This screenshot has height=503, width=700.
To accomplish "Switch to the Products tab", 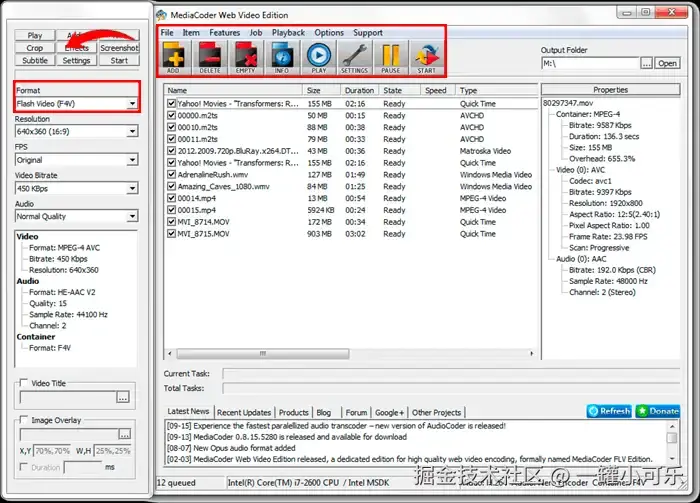I will [294, 412].
